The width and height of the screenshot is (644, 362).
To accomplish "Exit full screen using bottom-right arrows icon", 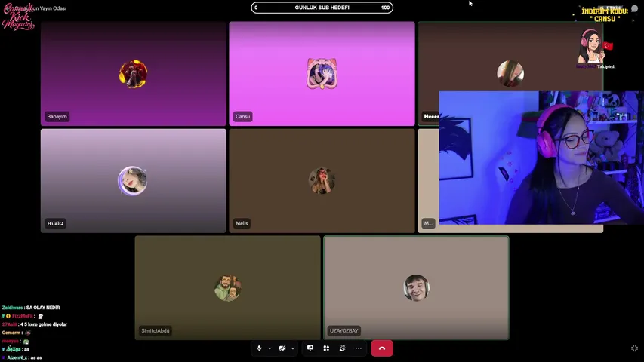I will coord(634,348).
